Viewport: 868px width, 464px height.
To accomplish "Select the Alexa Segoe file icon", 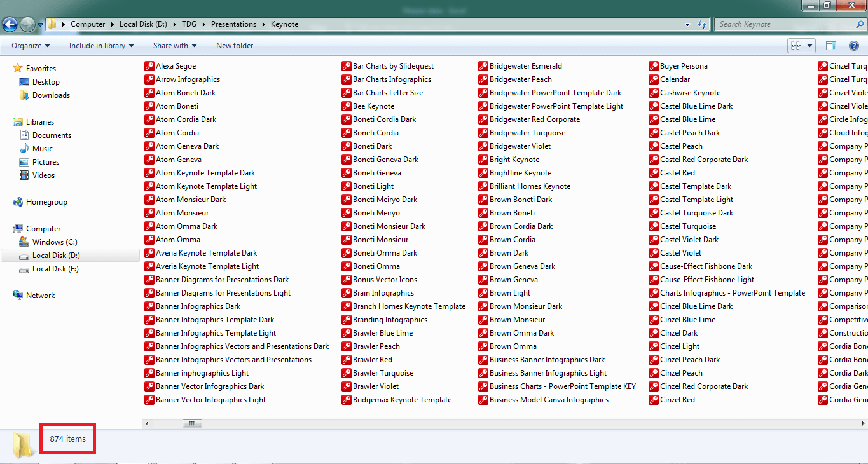I will tap(149, 66).
